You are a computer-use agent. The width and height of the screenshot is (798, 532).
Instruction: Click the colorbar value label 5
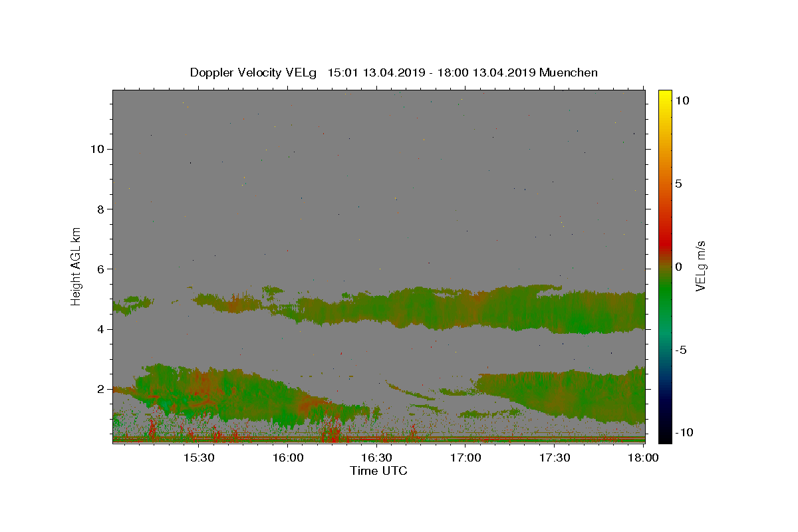(678, 184)
